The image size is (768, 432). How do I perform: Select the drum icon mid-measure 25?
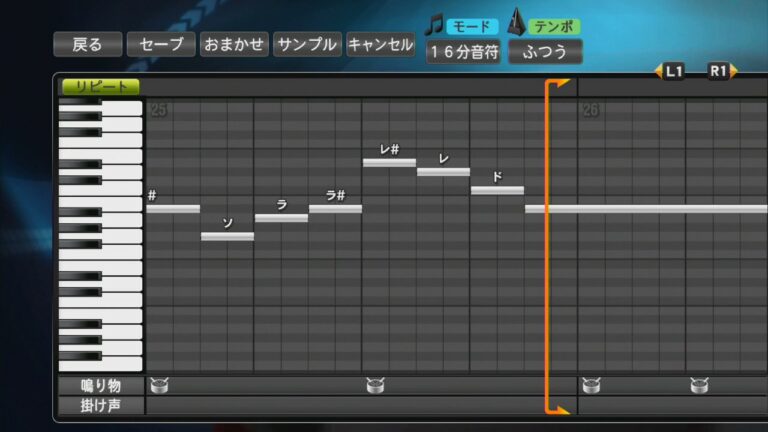click(x=375, y=384)
